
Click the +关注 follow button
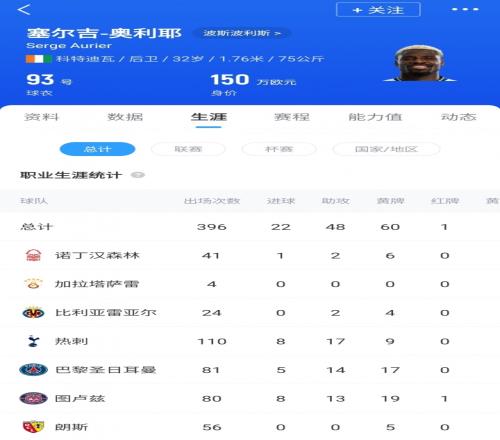378,10
